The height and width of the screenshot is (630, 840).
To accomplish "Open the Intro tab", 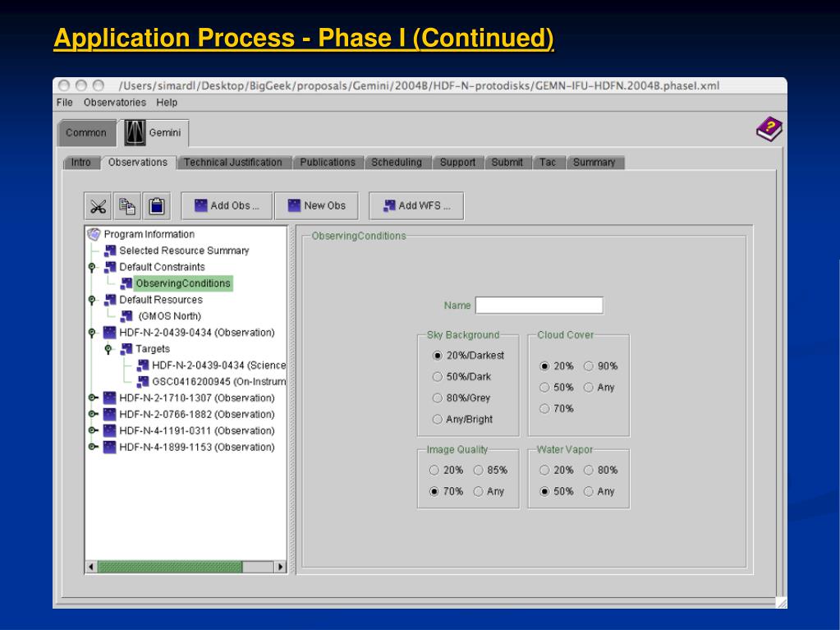I will pyautogui.click(x=81, y=163).
